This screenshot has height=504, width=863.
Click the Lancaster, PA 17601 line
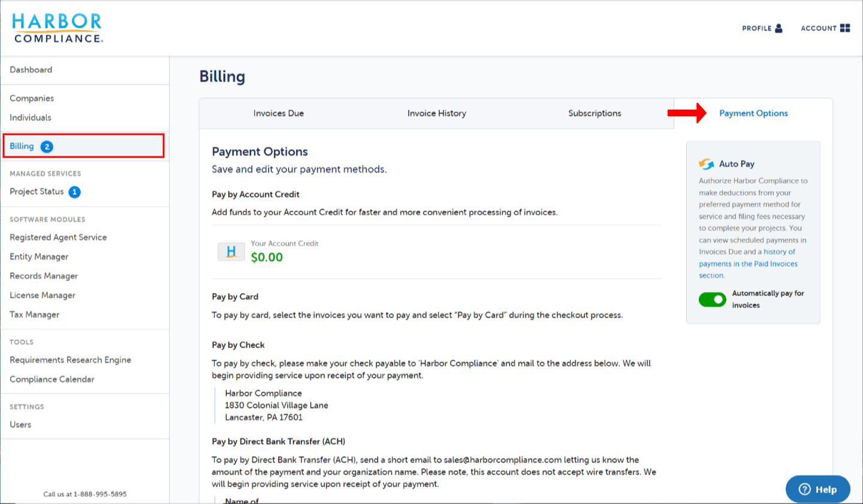(264, 418)
